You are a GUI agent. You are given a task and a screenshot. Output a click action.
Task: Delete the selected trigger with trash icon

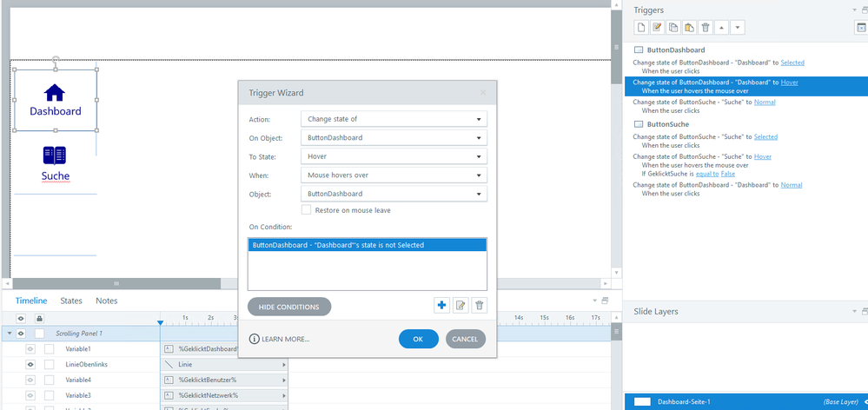[x=706, y=28]
